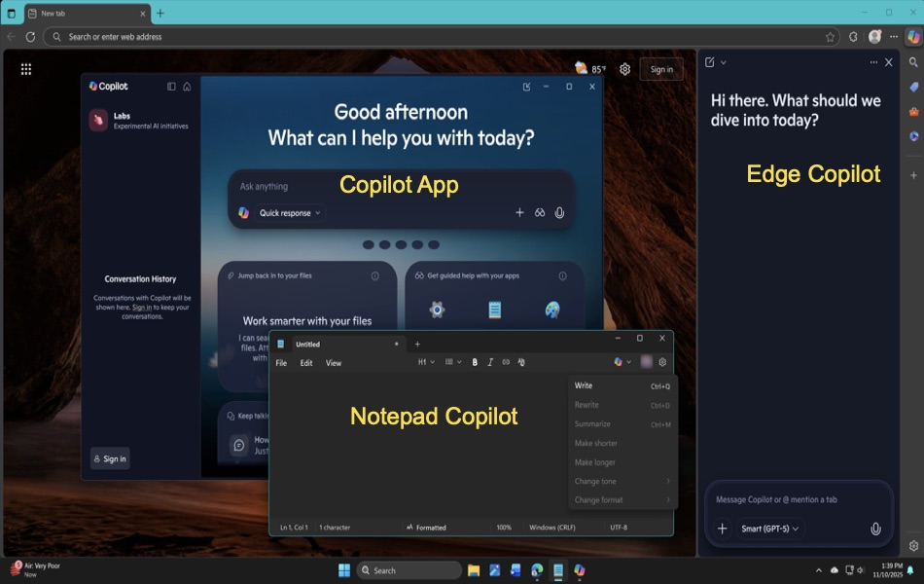Select Write in Notepad Copilot menu

[622, 385]
